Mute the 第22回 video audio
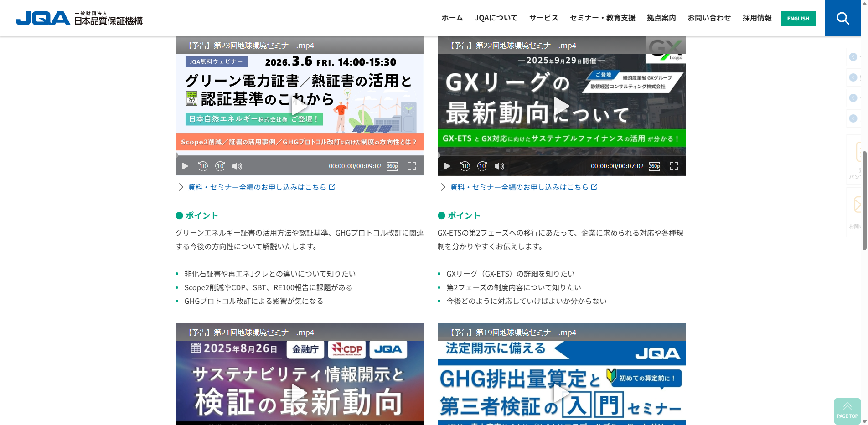Screen dimensions: 868x425 (x=499, y=166)
